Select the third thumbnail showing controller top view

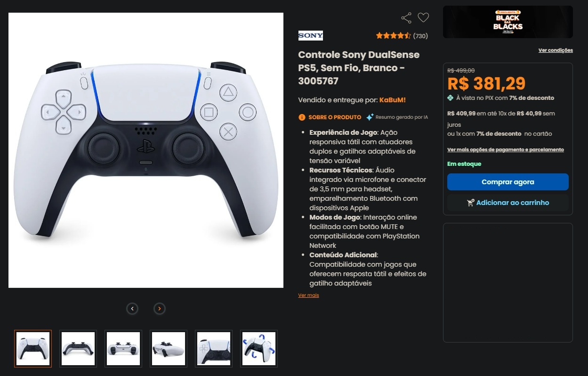click(123, 349)
